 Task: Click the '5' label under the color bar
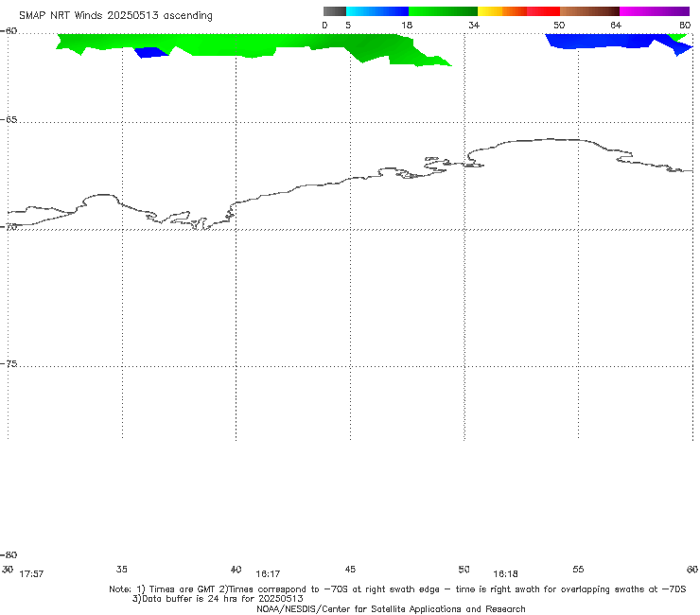click(x=348, y=26)
